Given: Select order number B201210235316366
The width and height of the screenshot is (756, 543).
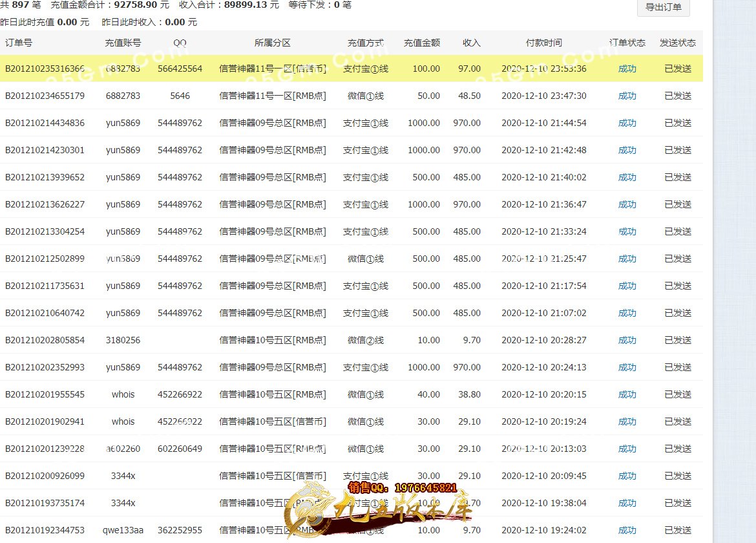Looking at the screenshot, I should pyautogui.click(x=45, y=69).
